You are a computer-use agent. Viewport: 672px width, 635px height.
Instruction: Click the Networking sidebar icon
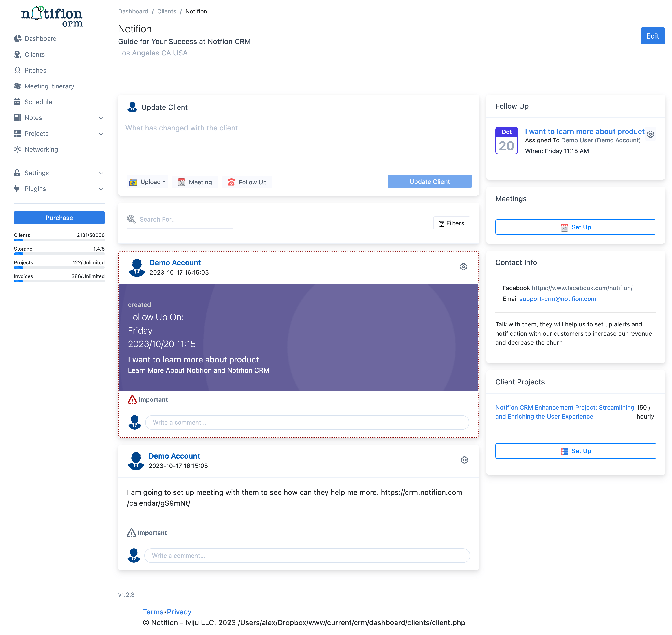point(17,149)
